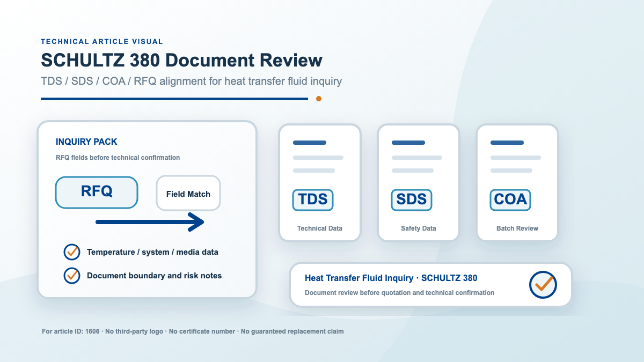Click 'Document review before quotation and technical confirmation'
644x362 pixels.
click(x=399, y=293)
